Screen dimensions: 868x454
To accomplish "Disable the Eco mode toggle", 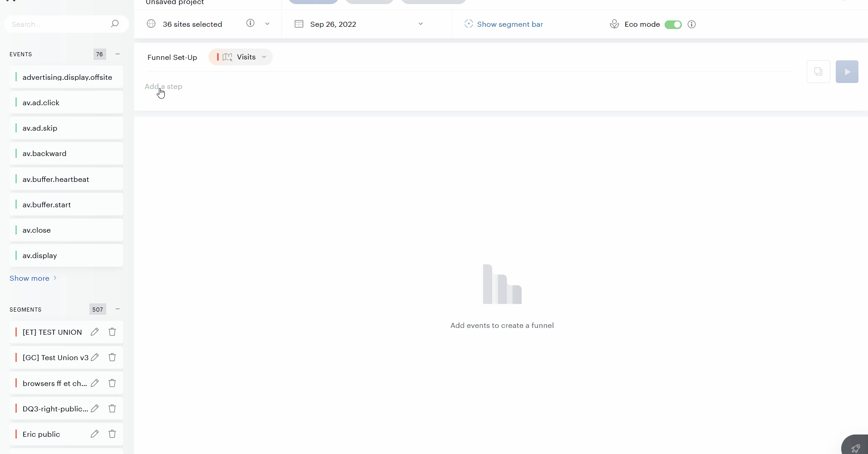I will click(x=674, y=24).
